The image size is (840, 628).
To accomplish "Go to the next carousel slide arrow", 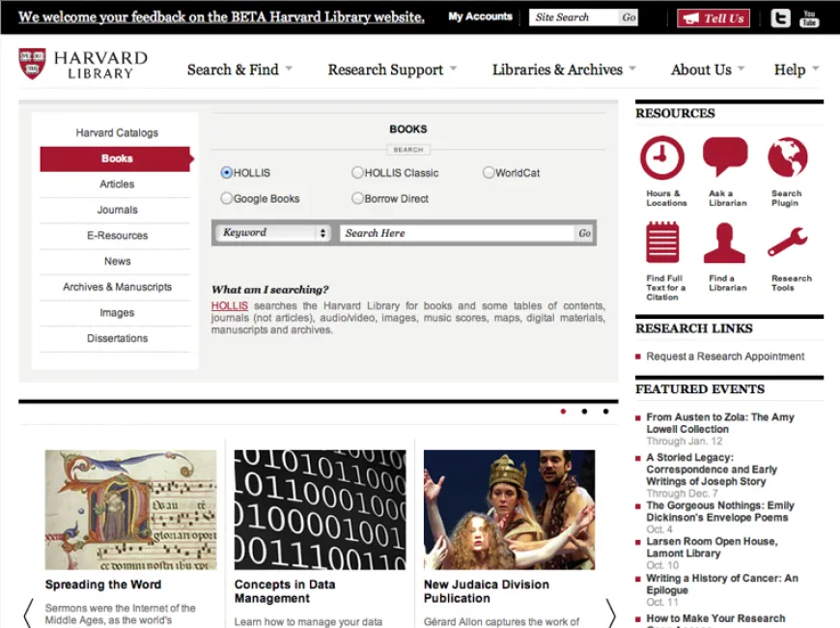I will [x=610, y=613].
